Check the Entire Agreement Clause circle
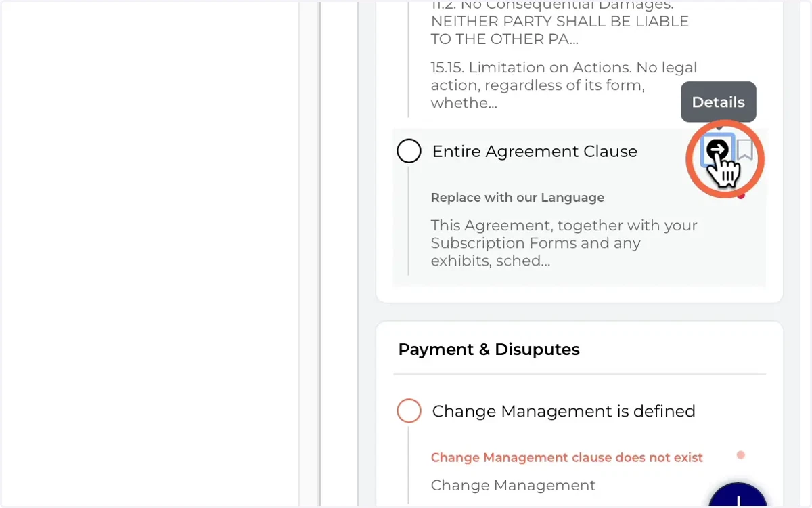Screen dimensions: 812x508 409,150
